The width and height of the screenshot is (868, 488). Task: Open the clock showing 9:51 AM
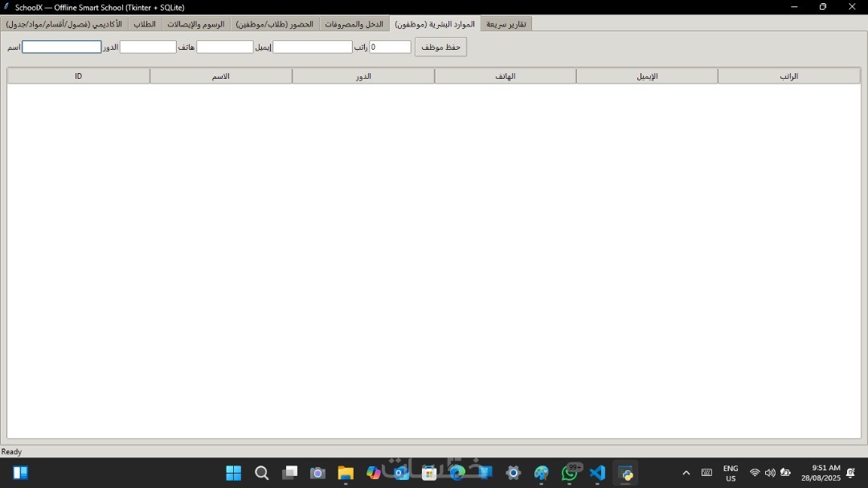coord(821,473)
